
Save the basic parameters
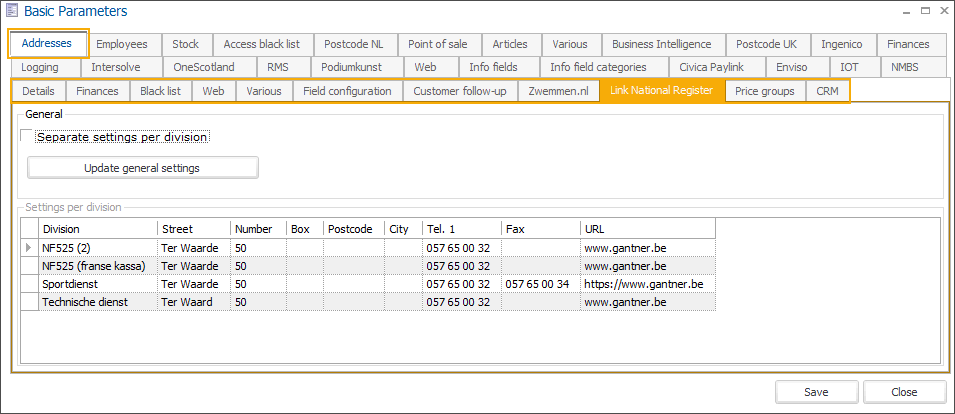point(816,392)
